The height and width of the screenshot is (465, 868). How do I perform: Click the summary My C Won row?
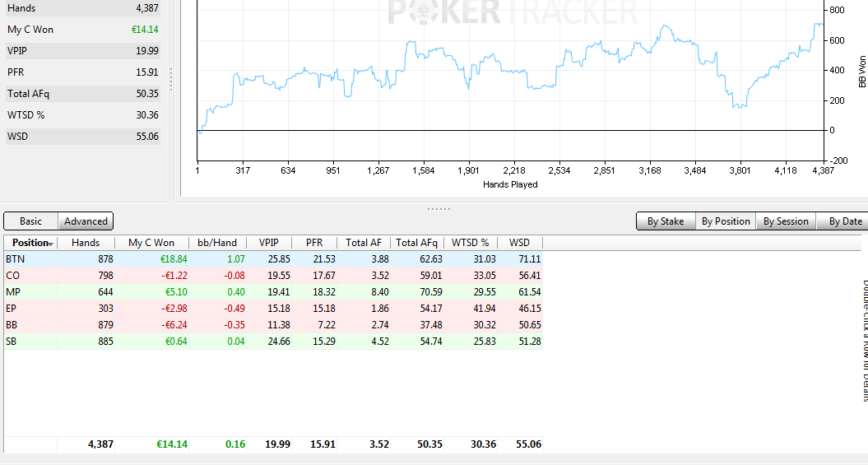[x=83, y=30]
